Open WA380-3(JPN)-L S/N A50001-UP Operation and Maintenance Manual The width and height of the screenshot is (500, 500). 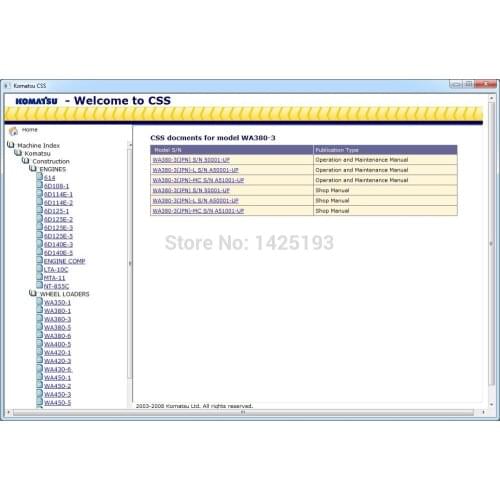click(x=195, y=170)
